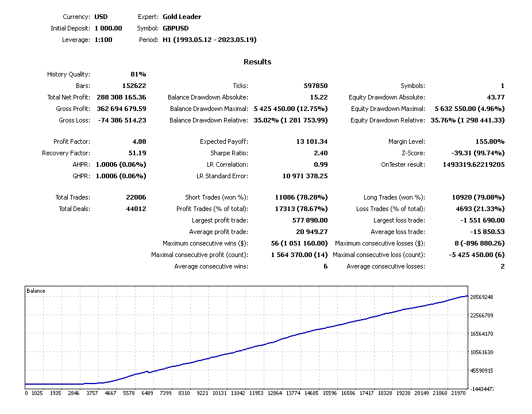Click the GBPUSD symbol value
The image size is (532, 414).
(175, 28)
